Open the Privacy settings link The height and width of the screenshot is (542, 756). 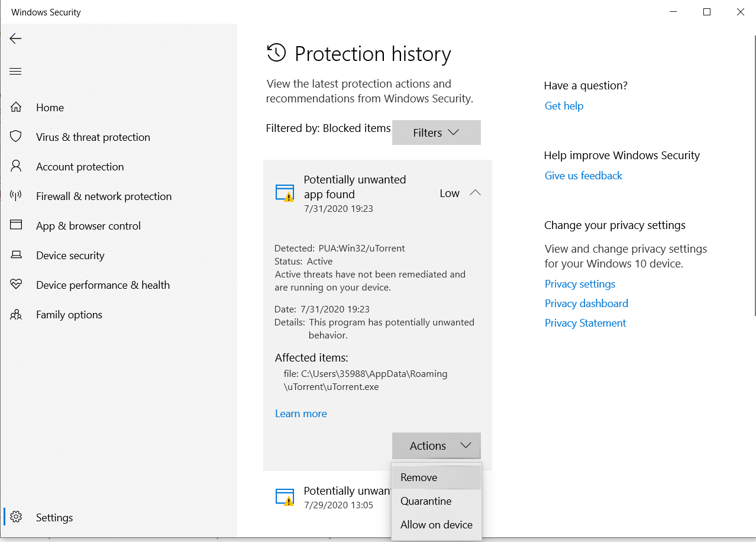580,284
